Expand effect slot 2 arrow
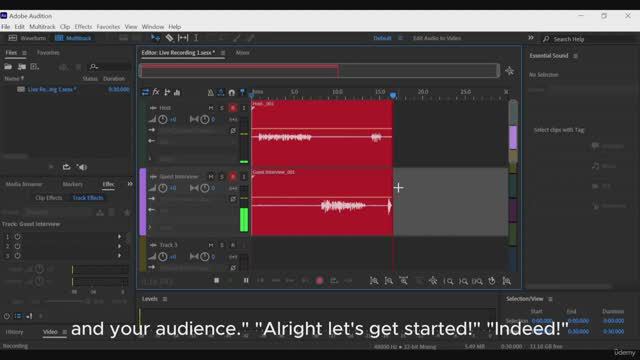640x360 pixels. tap(119, 246)
